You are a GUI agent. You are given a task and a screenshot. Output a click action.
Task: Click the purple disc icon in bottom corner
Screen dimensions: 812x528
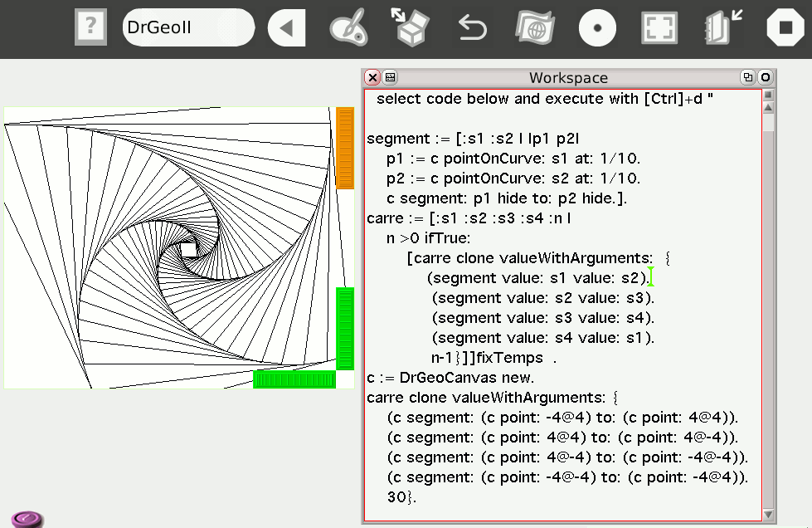click(x=27, y=519)
